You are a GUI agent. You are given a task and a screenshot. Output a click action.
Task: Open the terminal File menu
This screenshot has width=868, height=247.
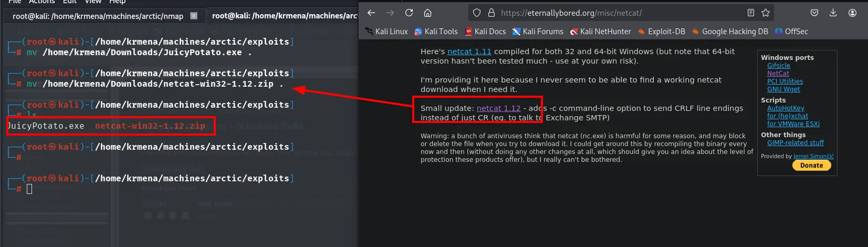pyautogui.click(x=15, y=2)
